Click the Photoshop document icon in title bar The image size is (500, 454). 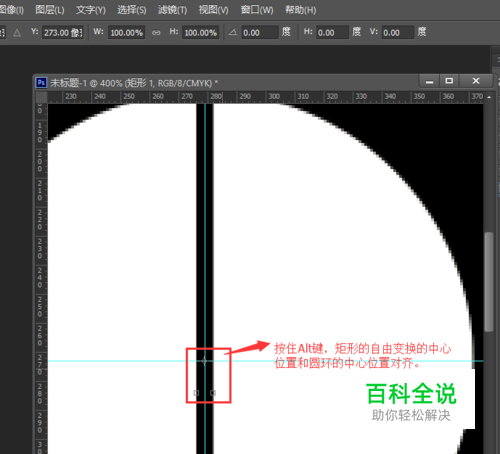pyautogui.click(x=41, y=82)
